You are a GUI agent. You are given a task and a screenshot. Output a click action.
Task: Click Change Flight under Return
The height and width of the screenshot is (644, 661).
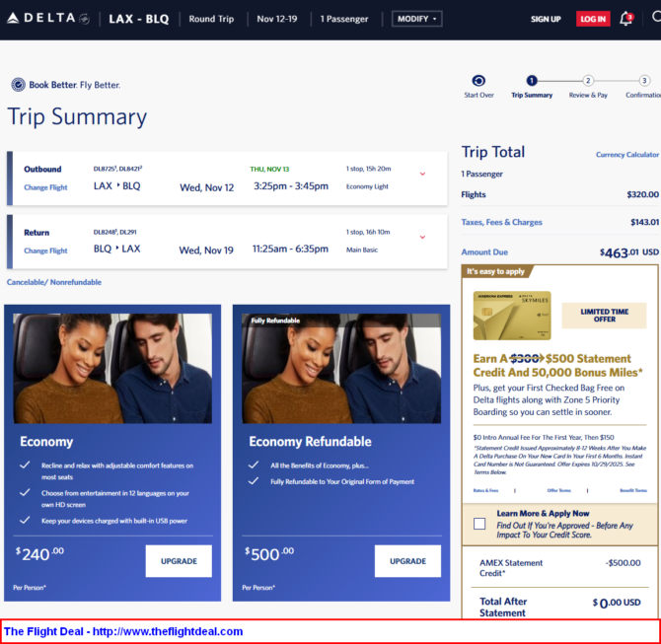(x=45, y=250)
